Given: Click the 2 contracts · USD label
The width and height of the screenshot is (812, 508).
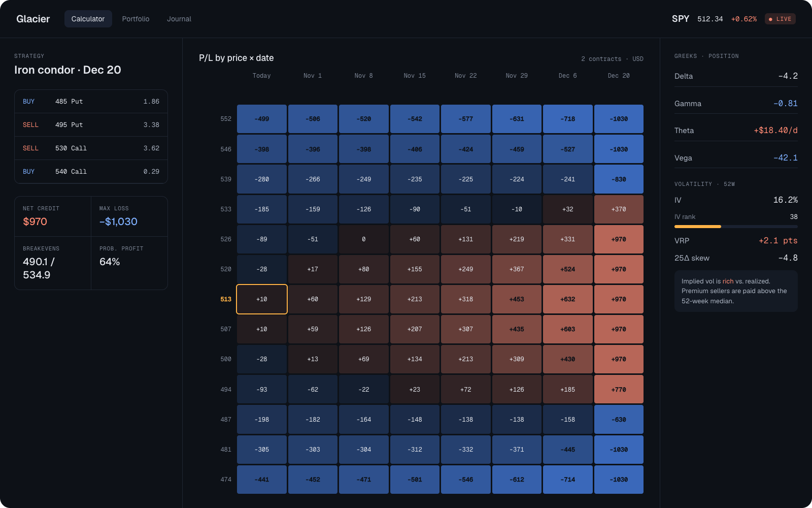Looking at the screenshot, I should 612,59.
